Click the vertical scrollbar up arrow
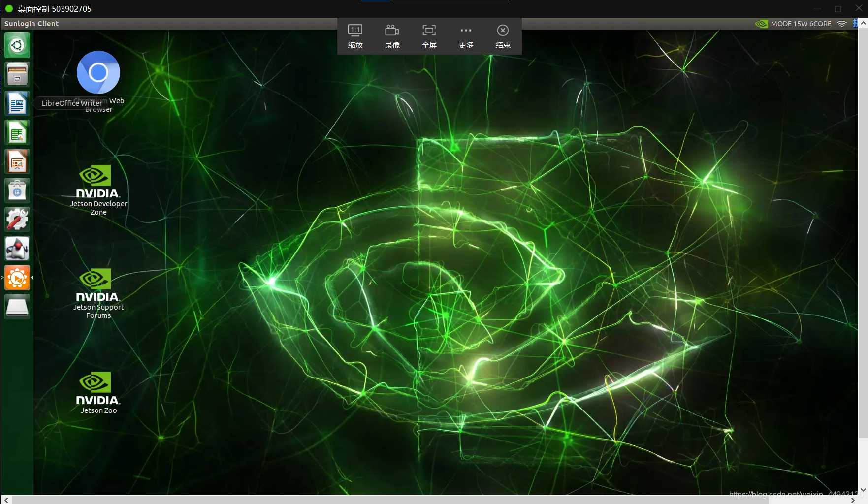 (x=863, y=23)
